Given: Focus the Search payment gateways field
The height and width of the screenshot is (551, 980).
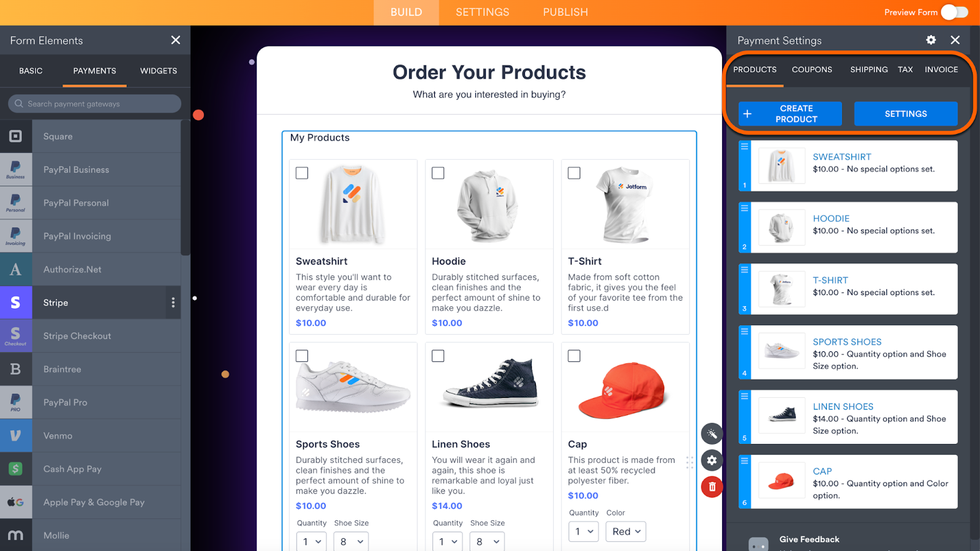Looking at the screenshot, I should point(95,103).
